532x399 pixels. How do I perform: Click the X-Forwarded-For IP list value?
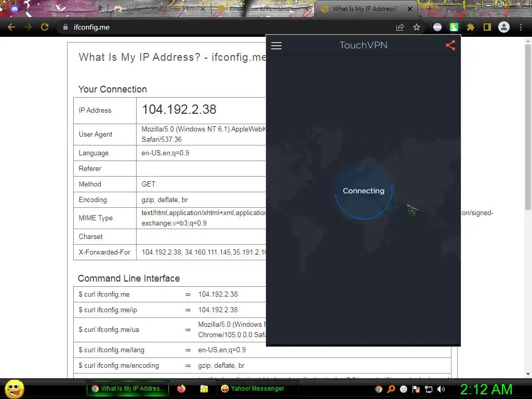(x=204, y=252)
